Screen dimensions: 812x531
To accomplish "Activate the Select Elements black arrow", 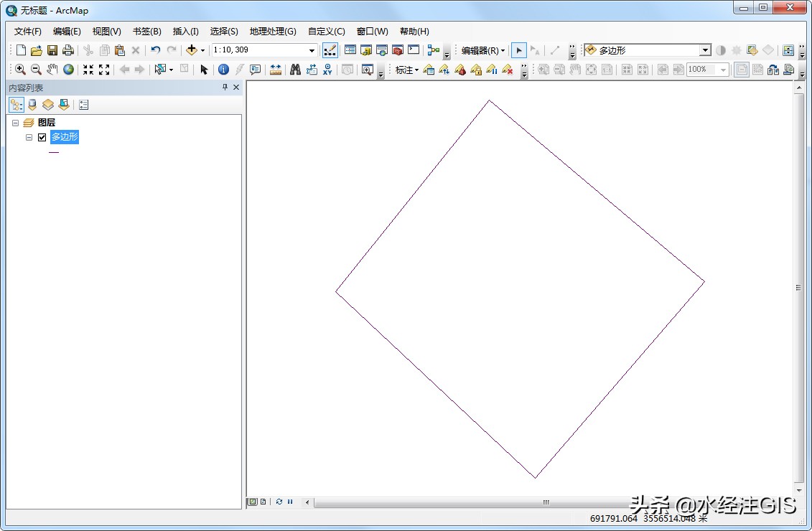I will pos(204,70).
